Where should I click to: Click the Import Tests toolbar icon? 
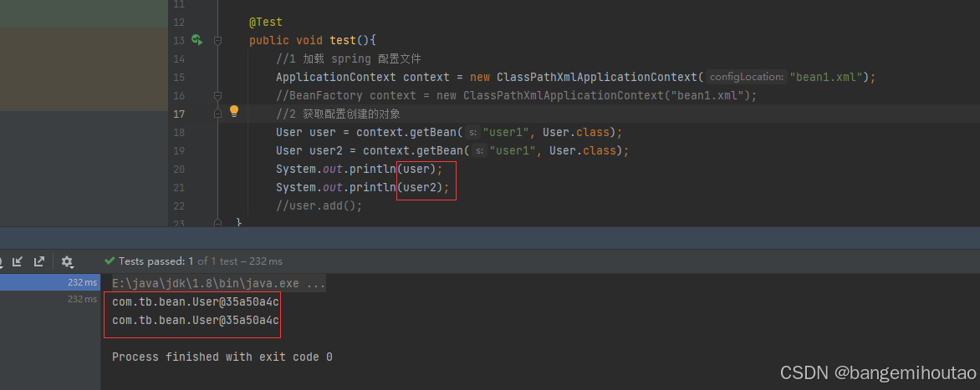pyautogui.click(x=17, y=261)
